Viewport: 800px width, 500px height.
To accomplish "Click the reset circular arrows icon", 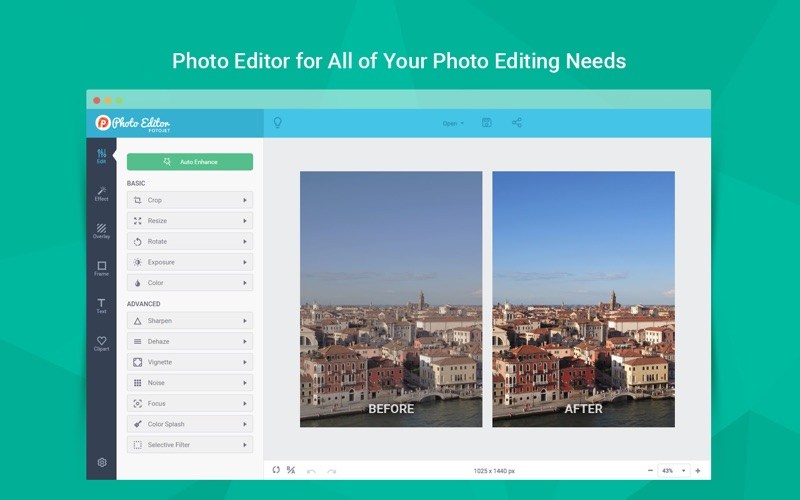I will point(277,470).
